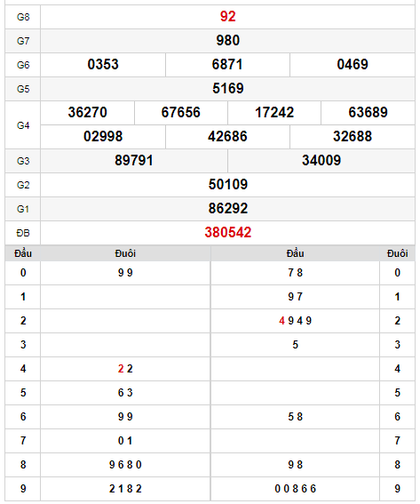Select G4 result 42686
420x504 pixels.
pos(227,136)
